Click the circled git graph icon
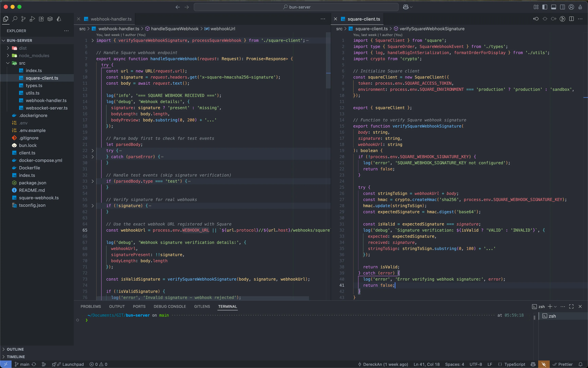Screen dimensions: 588x368 point(562,19)
